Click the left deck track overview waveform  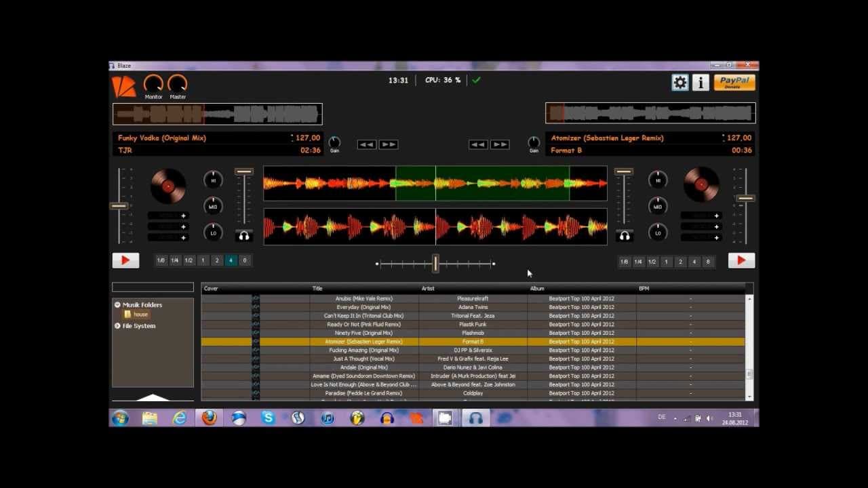(217, 114)
